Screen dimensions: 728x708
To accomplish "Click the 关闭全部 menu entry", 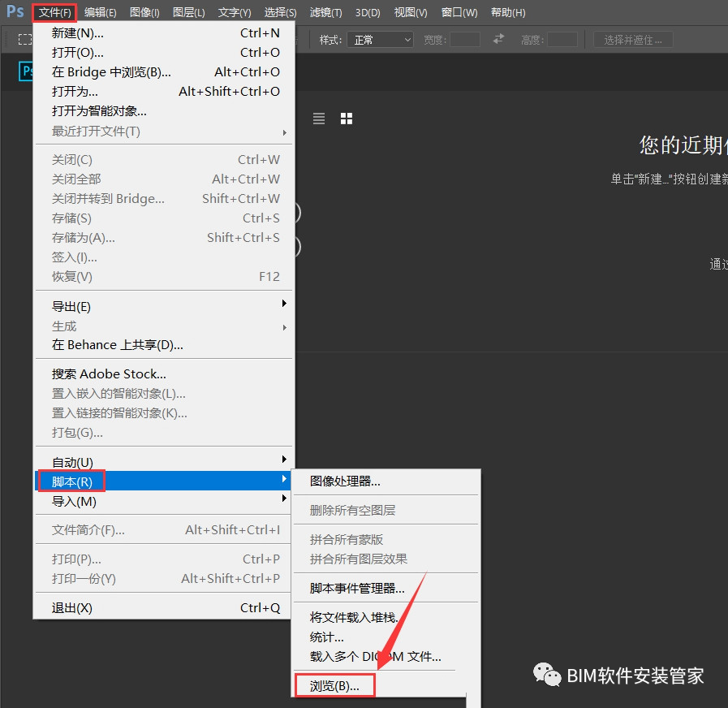I will point(164,179).
